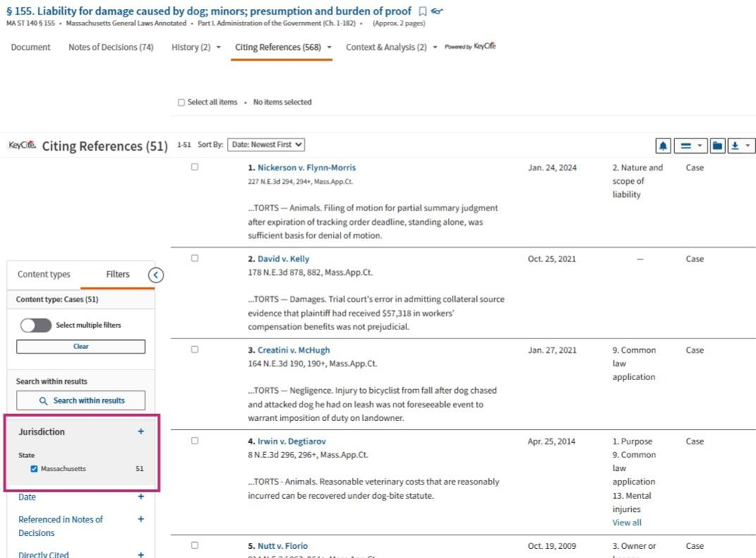The height and width of the screenshot is (558, 756).
Task: Open the list detail level dropdown
Action: pyautogui.click(x=690, y=145)
